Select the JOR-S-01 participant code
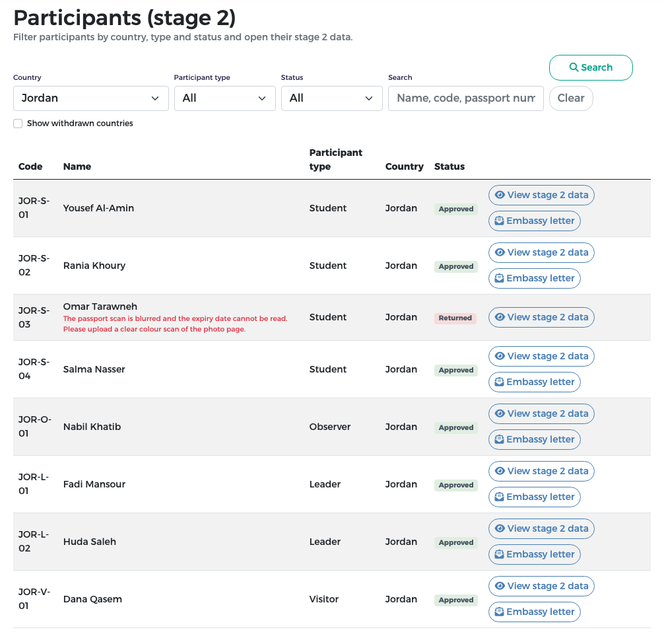Screen dimensions: 664x644 coord(34,208)
